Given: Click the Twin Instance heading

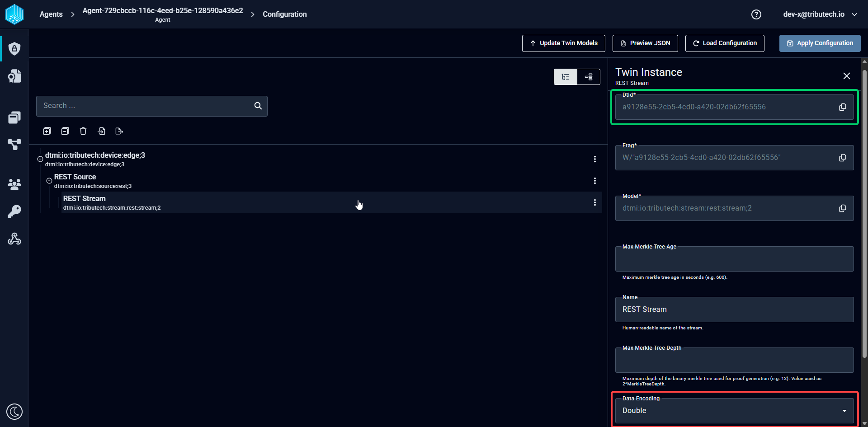Looking at the screenshot, I should pos(649,72).
